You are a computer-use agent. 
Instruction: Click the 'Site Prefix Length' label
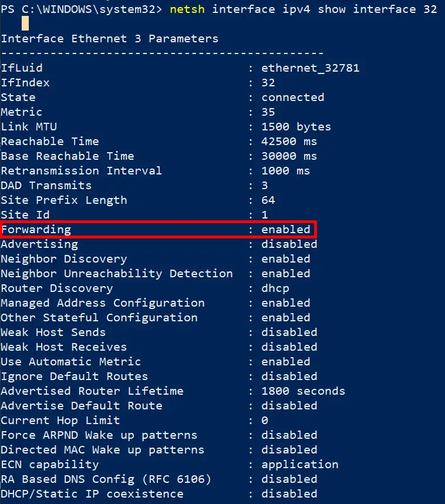(64, 200)
